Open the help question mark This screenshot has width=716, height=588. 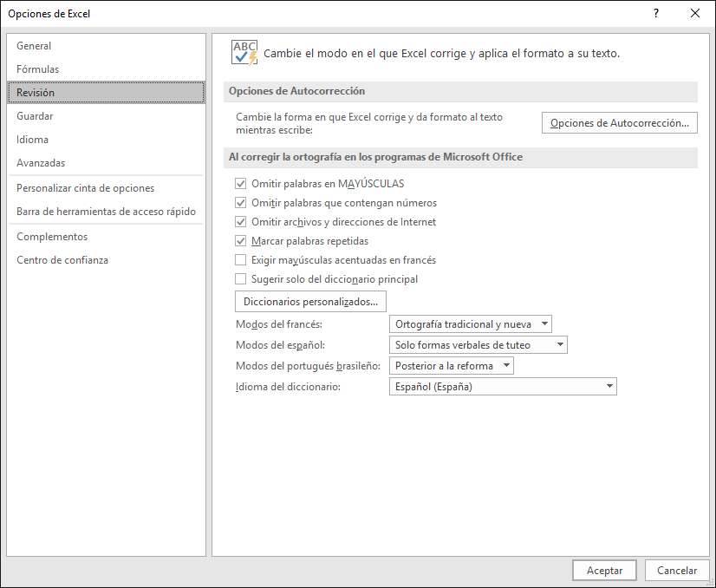point(655,13)
